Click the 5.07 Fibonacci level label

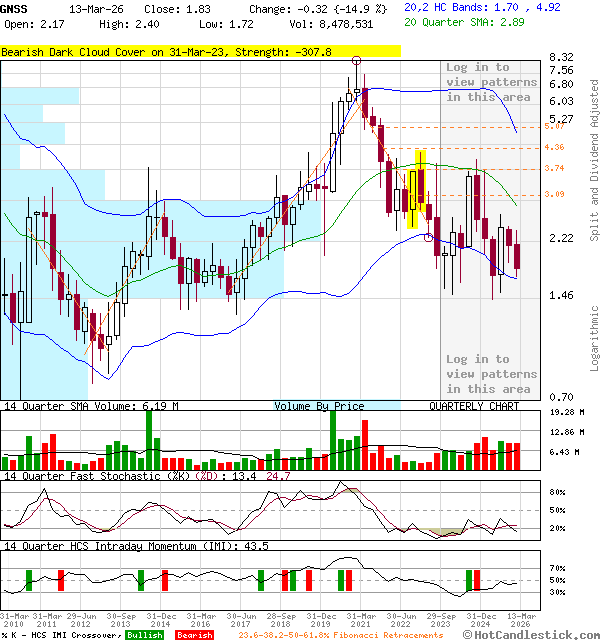point(554,127)
